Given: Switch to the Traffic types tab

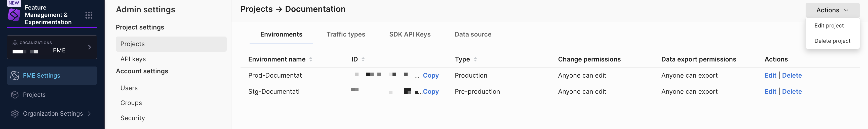Looking at the screenshot, I should pos(346,35).
